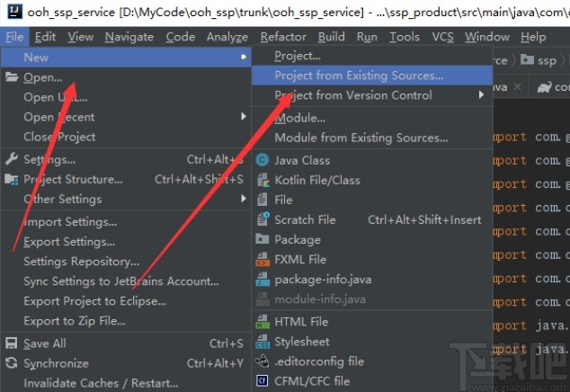This screenshot has width=570, height=392.
Task: Open the Refactor menu
Action: (283, 37)
